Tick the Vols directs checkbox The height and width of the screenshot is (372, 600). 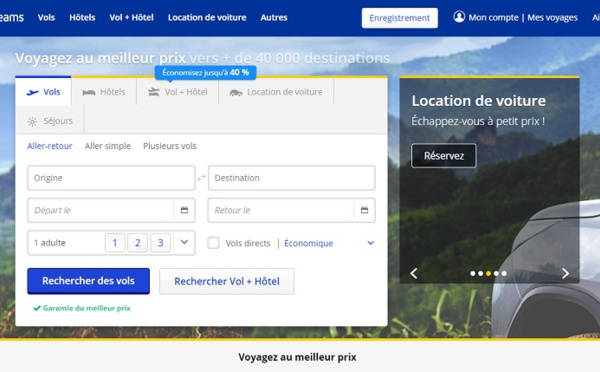coord(213,243)
